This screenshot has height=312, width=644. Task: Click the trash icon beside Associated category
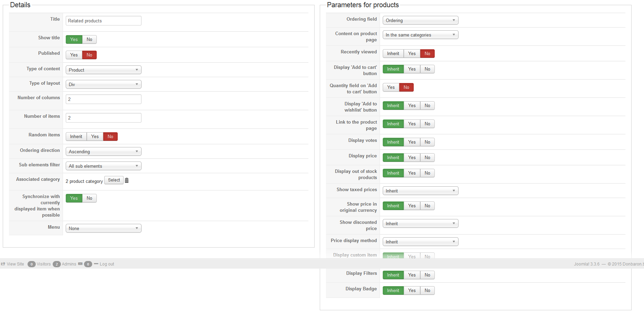127,180
